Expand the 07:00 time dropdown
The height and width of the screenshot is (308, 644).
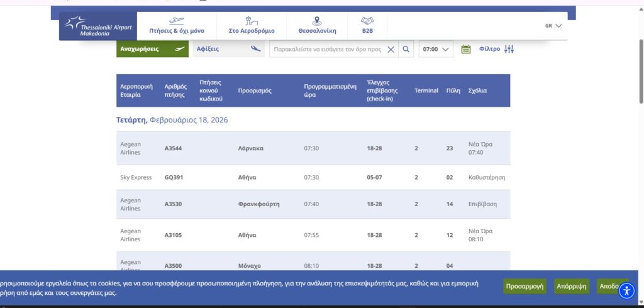[x=435, y=49]
